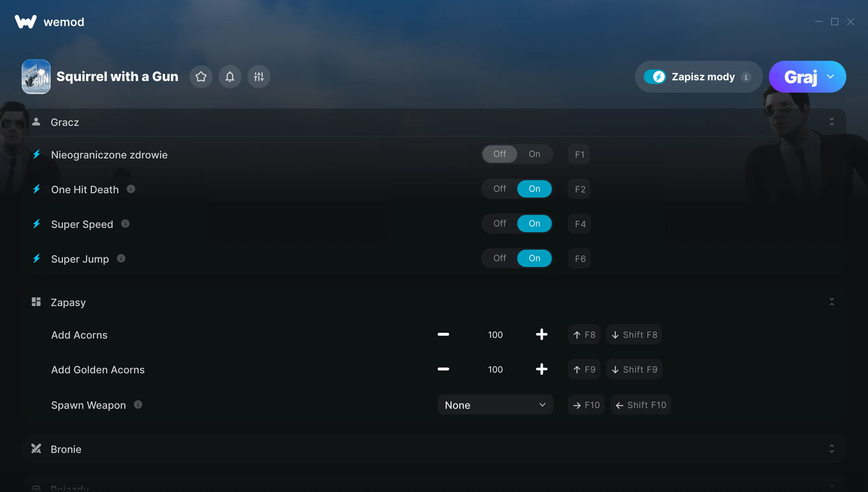Show info for One Hit Death

click(131, 189)
